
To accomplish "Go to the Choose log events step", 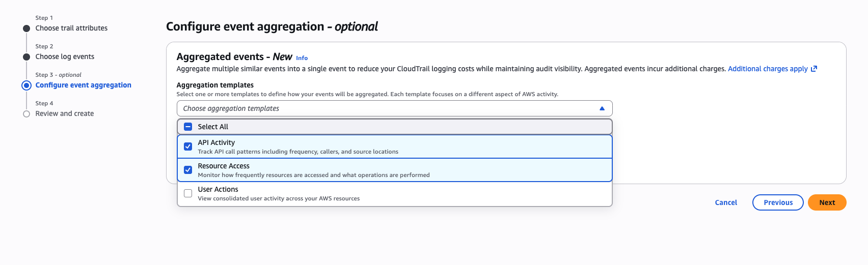I will pyautogui.click(x=65, y=57).
